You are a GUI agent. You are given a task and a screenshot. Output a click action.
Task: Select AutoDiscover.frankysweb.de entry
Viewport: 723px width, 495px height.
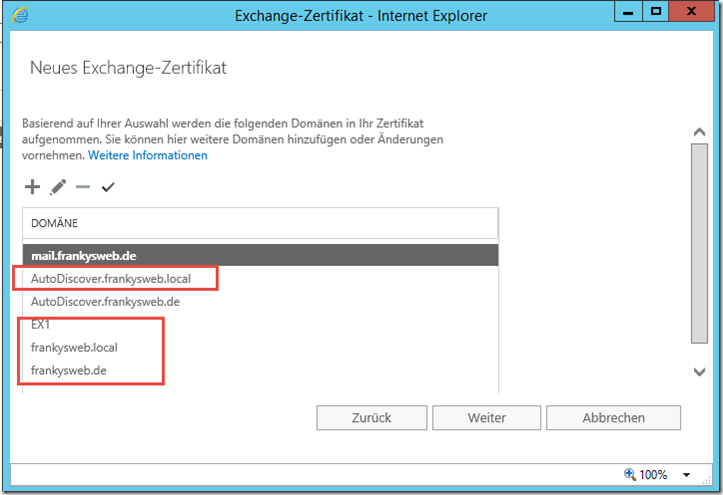click(105, 301)
